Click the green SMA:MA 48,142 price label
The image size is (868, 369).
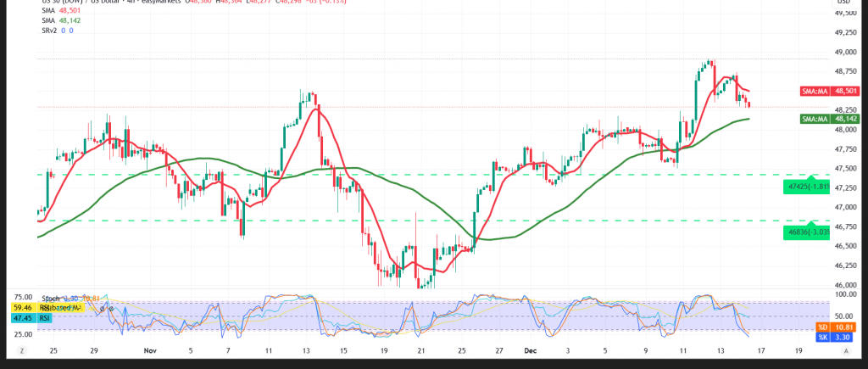[821, 120]
